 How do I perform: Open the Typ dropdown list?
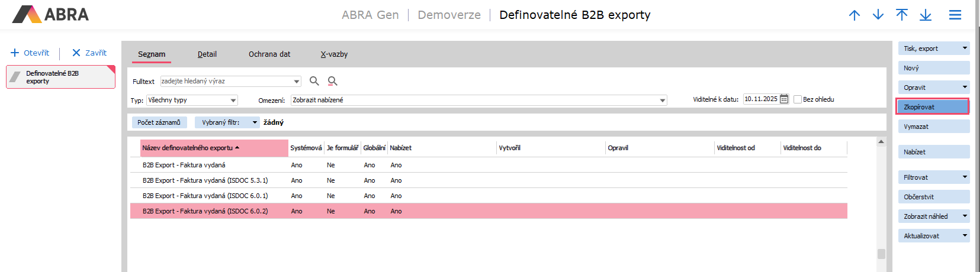pyautogui.click(x=233, y=100)
